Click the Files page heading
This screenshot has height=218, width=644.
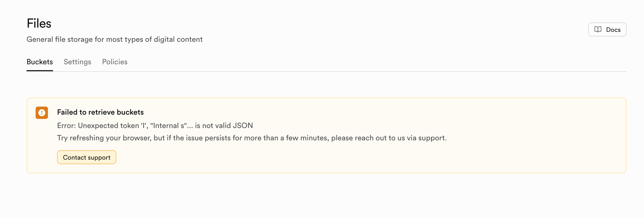click(x=39, y=24)
